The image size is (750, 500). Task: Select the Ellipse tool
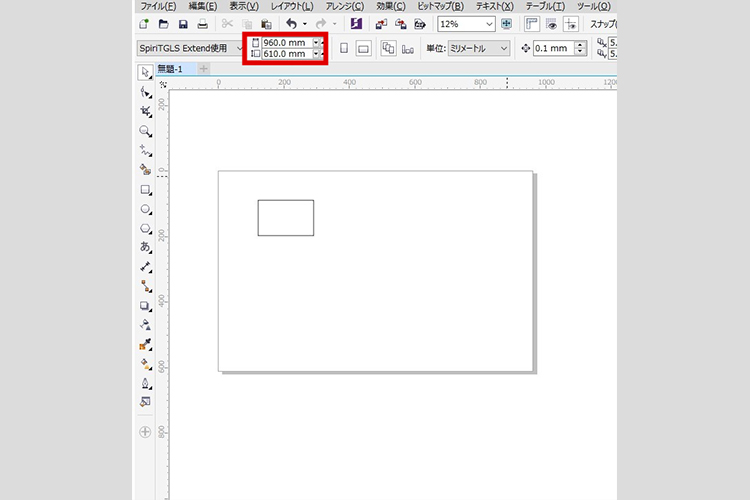145,210
